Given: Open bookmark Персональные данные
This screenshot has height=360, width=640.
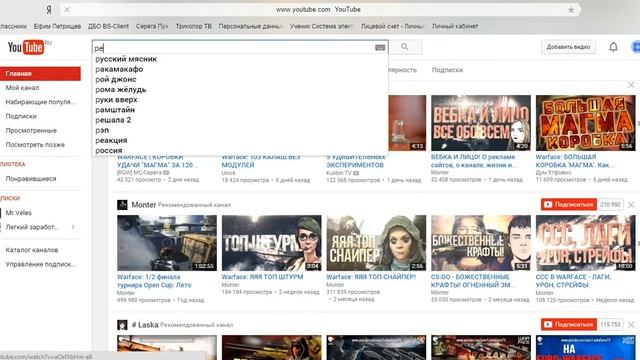Looking at the screenshot, I should point(250,26).
